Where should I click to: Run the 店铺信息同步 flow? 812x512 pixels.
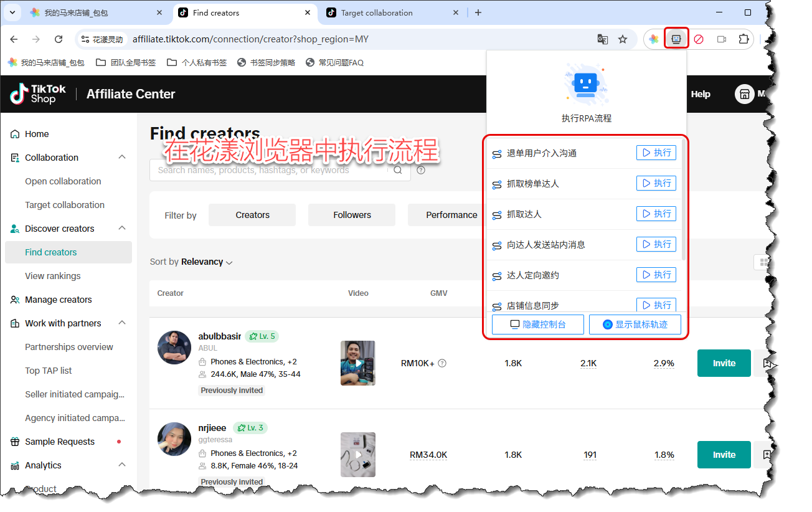point(656,305)
